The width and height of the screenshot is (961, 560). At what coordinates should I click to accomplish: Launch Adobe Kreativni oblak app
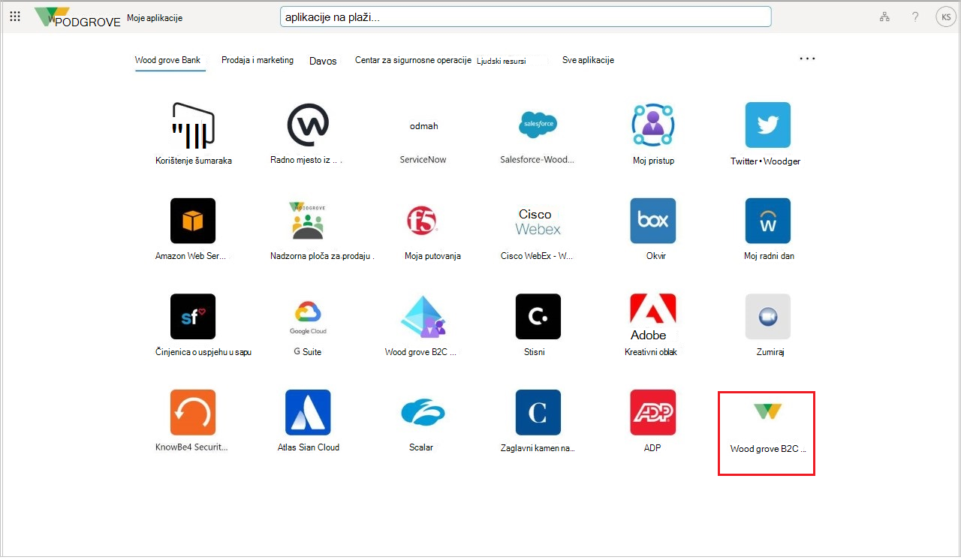coord(653,317)
